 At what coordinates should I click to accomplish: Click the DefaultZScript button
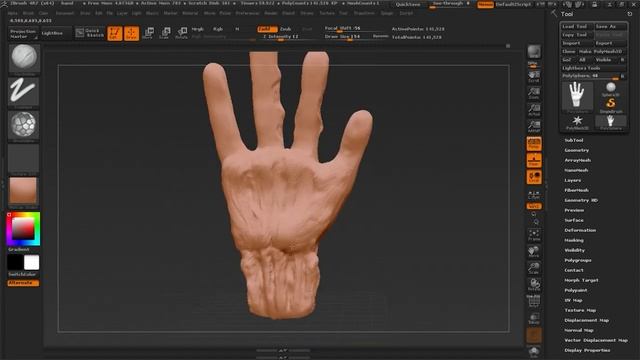[x=513, y=4]
